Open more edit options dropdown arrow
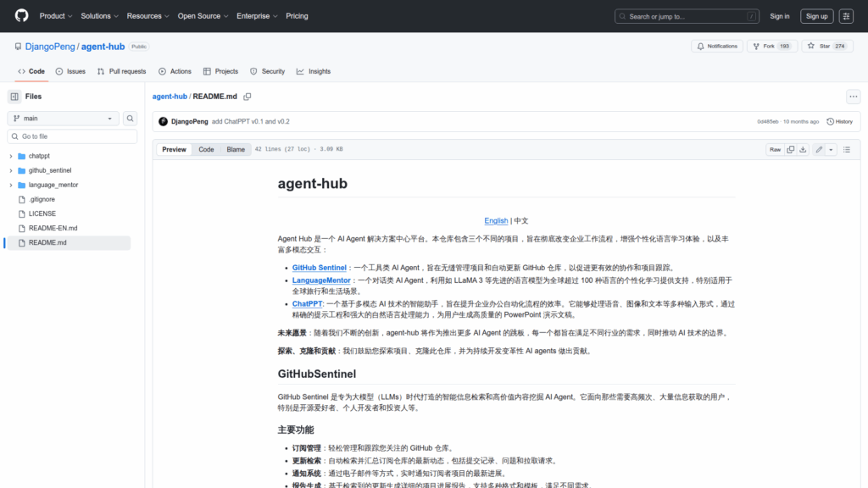The image size is (868, 488). coord(831,149)
